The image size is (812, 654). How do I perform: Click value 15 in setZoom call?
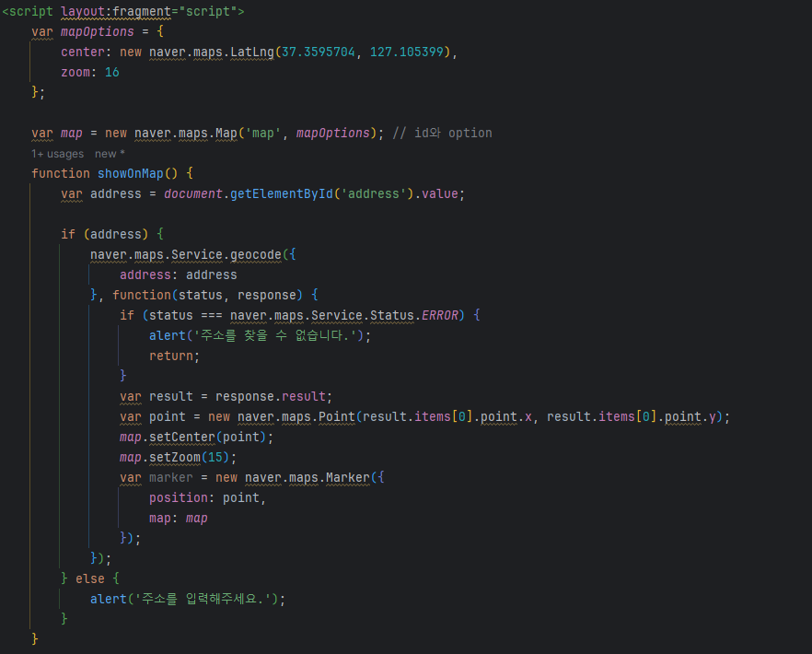(x=215, y=457)
